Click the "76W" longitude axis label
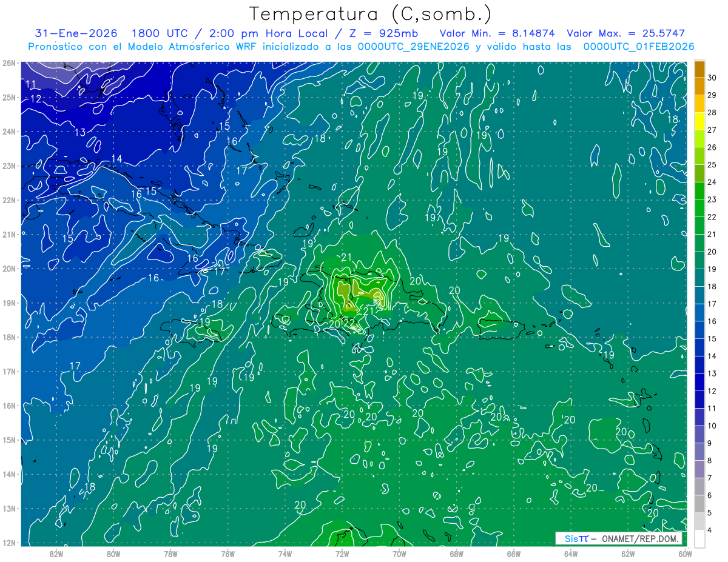 [x=227, y=554]
